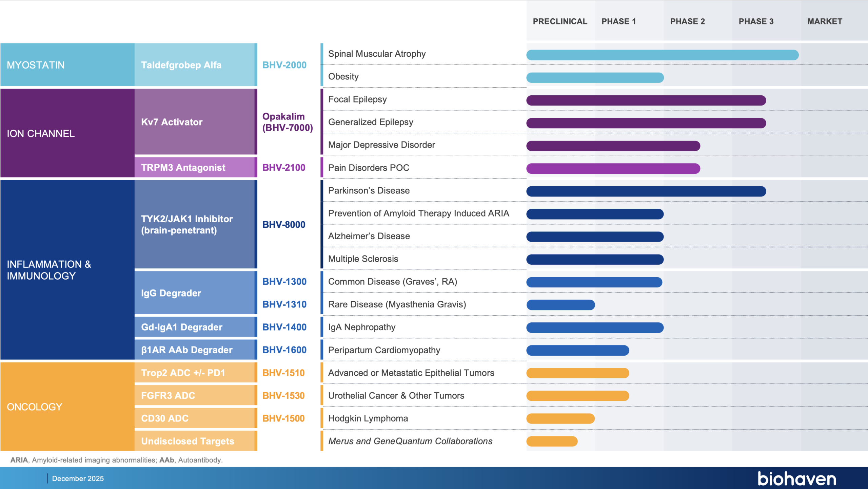The height and width of the screenshot is (489, 868).
Task: Click the Opakalim (BHV-7000) label
Action: (x=287, y=122)
